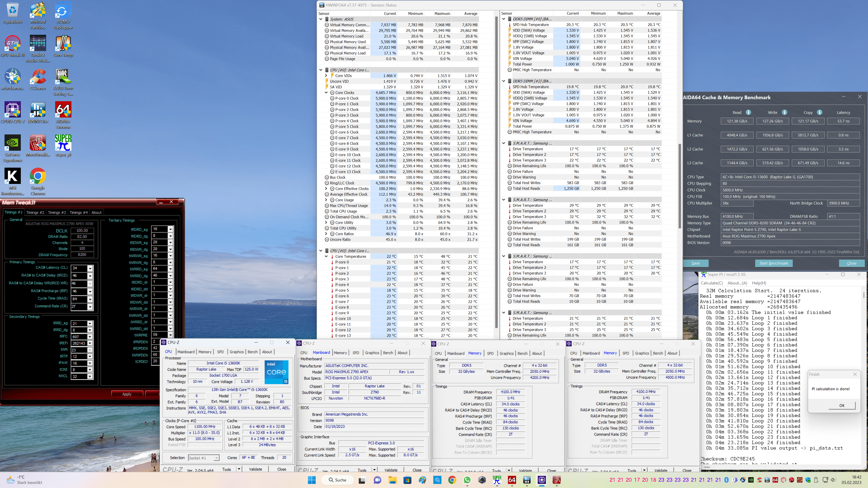868x488 pixels.
Task: Click the info icon next to Read
Action: 748,113
